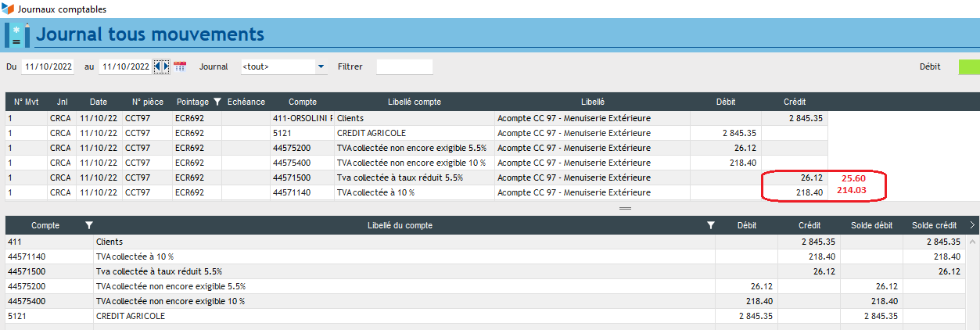Filter the Libellé du compte column

pyautogui.click(x=710, y=225)
